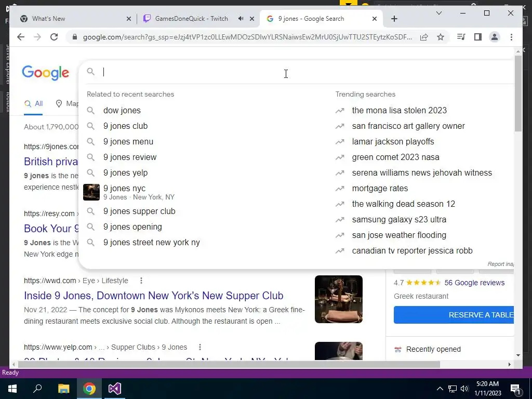Choose the '9 jones opening' suggestion
Screen dimensions: 532x399
point(132,227)
